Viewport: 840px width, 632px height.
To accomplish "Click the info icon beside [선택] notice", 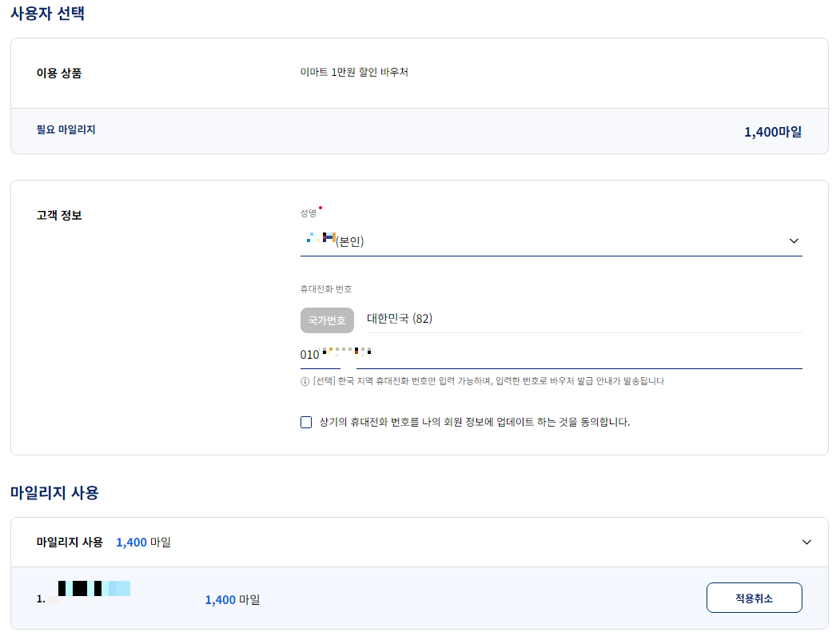I will point(305,381).
